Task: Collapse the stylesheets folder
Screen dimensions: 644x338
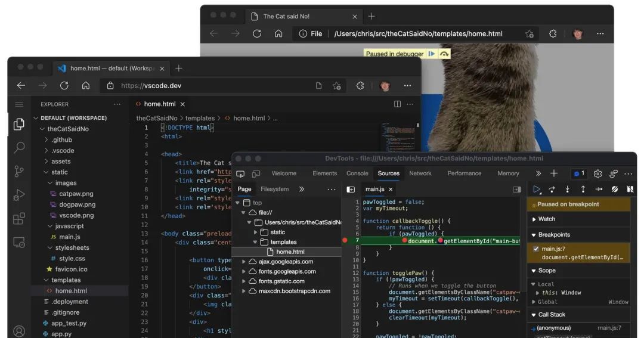Action: 50,247
